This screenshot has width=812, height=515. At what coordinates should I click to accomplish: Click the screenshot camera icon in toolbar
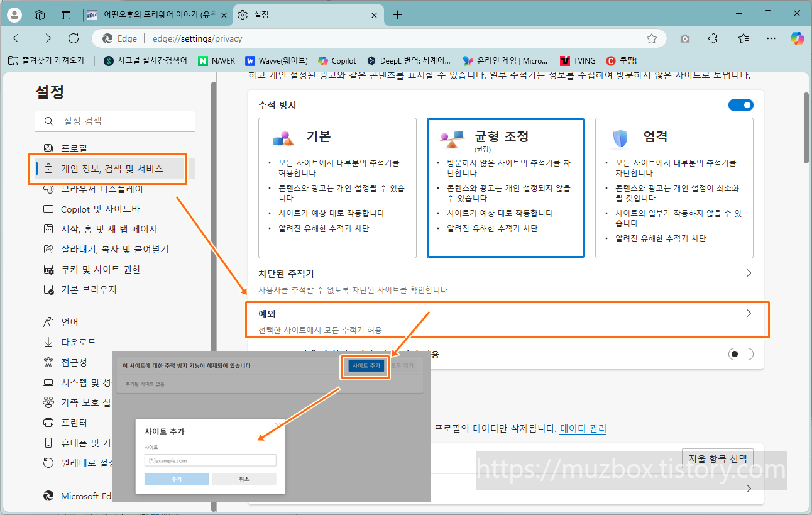point(685,38)
